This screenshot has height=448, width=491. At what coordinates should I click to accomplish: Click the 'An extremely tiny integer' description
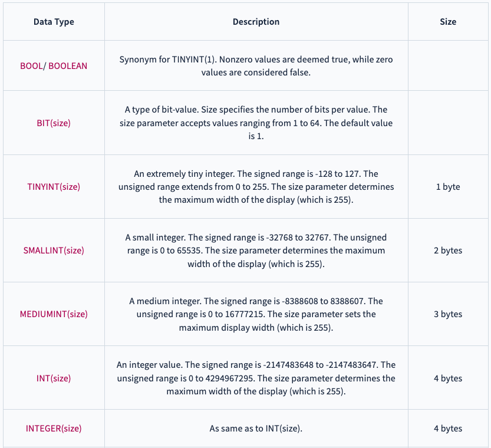[x=256, y=187]
